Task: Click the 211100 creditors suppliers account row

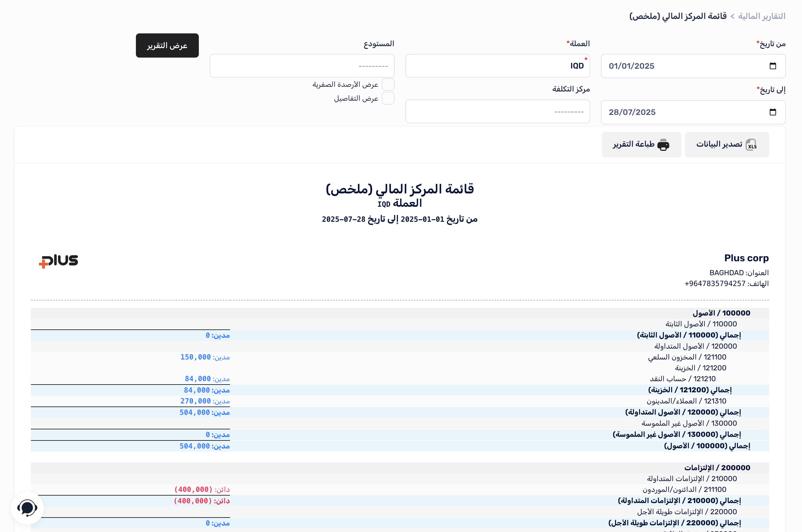Action: [x=684, y=490]
